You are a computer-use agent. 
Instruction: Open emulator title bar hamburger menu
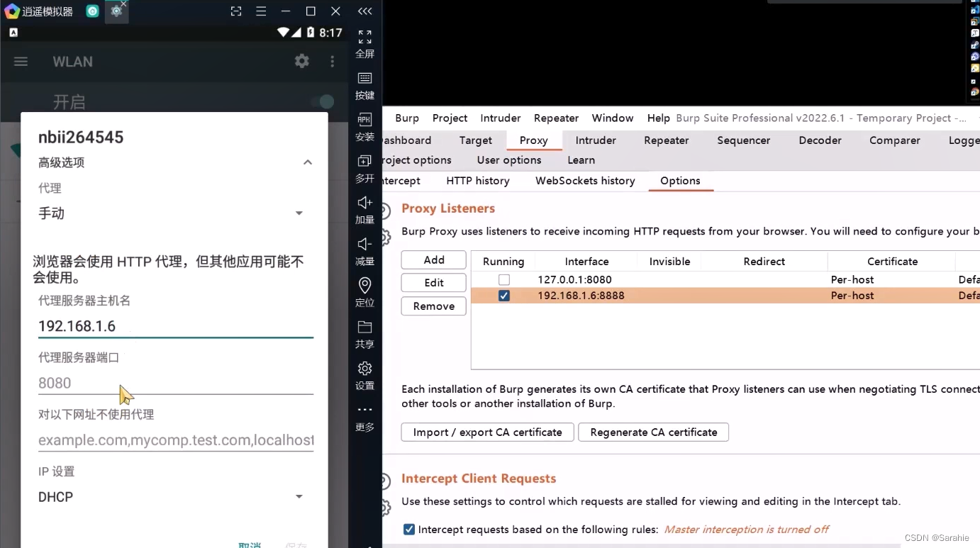click(261, 11)
